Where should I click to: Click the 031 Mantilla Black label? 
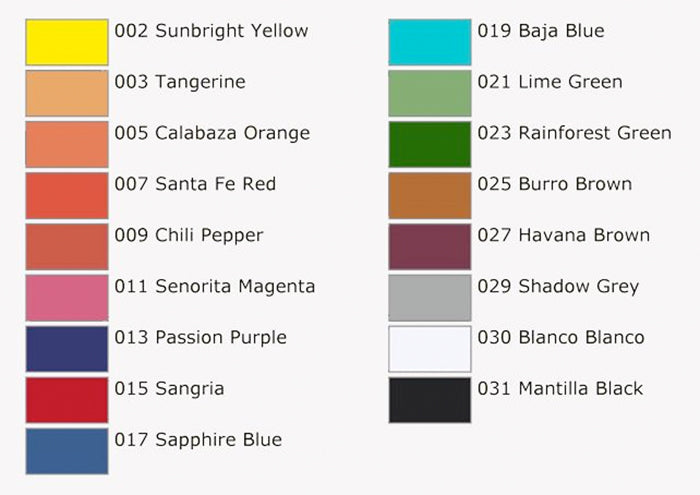[560, 388]
